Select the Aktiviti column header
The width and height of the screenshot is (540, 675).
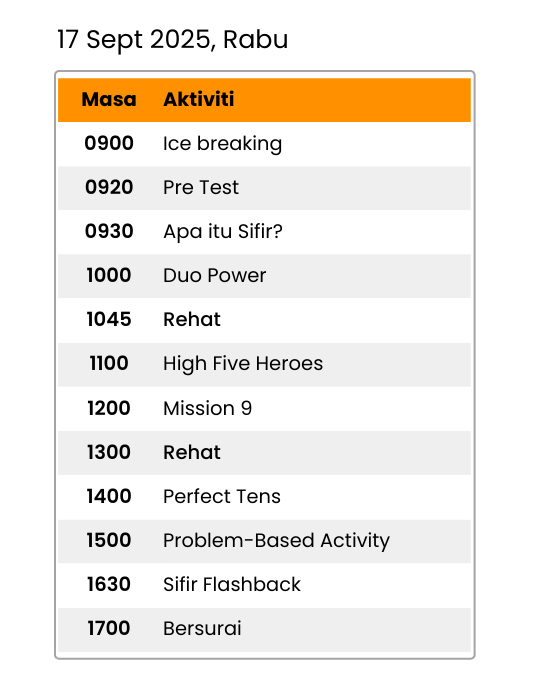(x=199, y=99)
